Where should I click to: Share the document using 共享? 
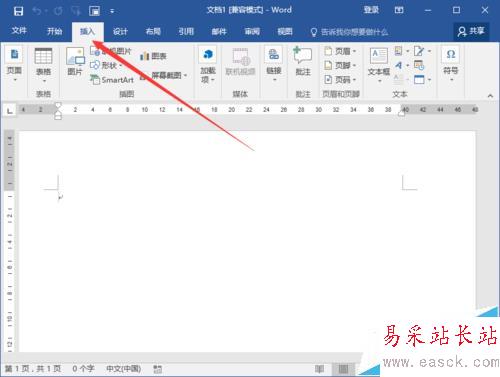pyautogui.click(x=471, y=31)
